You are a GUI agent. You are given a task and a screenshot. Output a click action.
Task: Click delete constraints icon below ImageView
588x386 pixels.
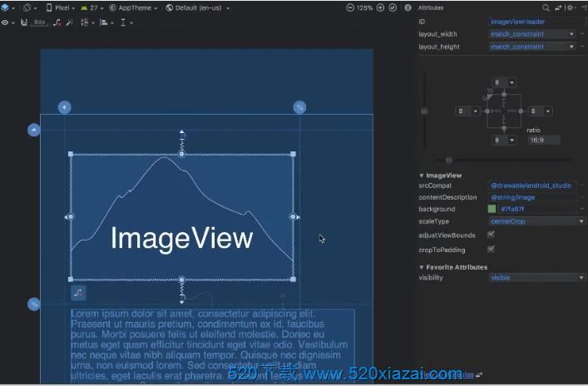coord(78,293)
